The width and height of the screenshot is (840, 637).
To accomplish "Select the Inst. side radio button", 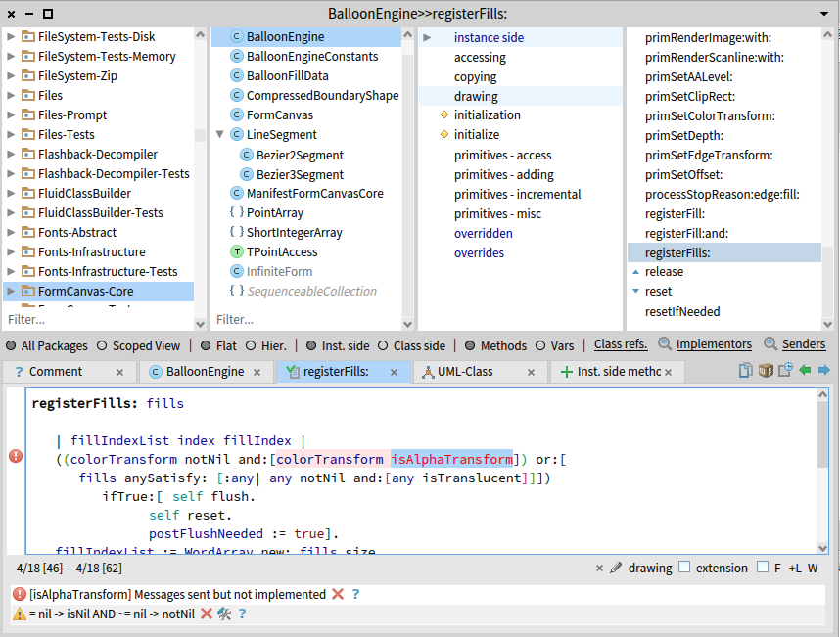I will click(x=310, y=345).
